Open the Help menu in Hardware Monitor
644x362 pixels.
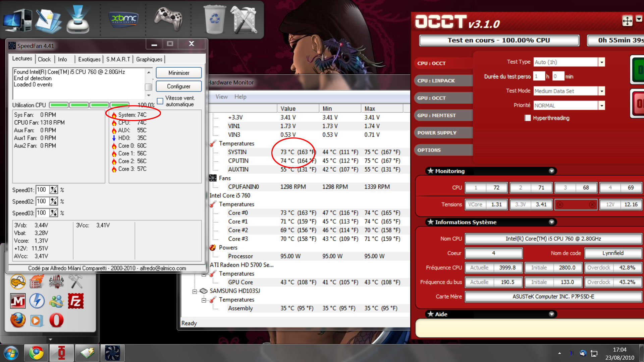240,97
